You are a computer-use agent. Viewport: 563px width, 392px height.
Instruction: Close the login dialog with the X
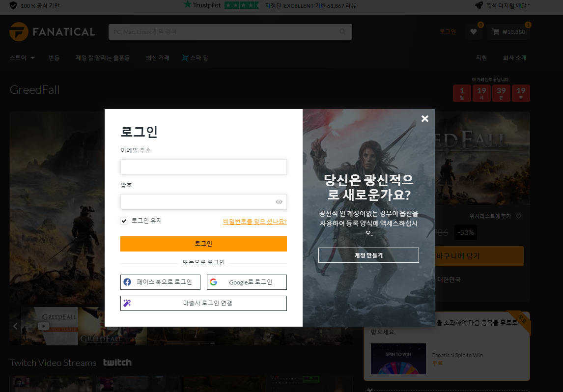coord(425,118)
